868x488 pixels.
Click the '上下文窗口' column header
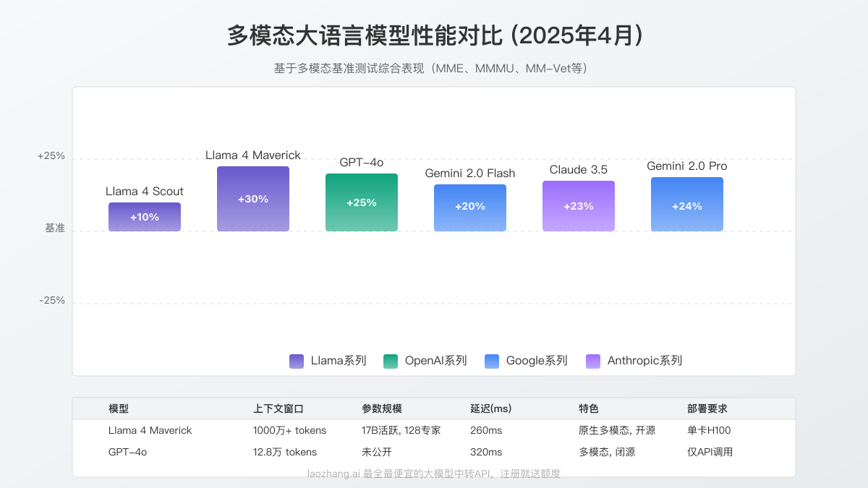[x=278, y=408]
